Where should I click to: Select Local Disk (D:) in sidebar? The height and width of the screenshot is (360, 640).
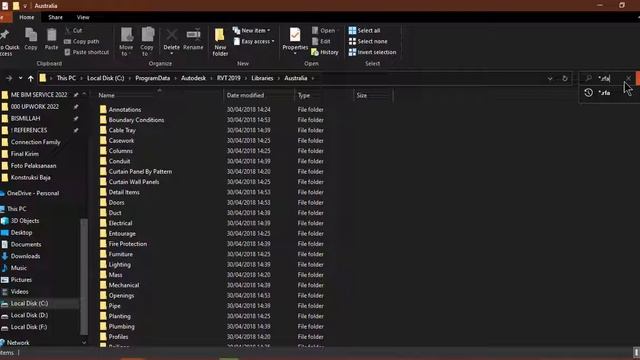29,316
